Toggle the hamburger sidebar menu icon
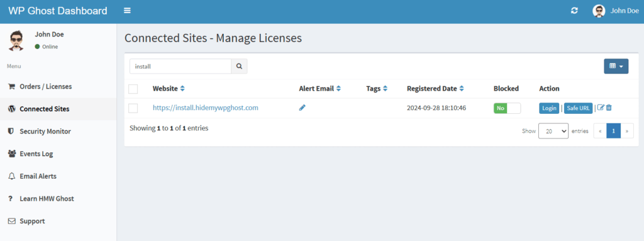Screen dimensions: 644x241 point(127,11)
